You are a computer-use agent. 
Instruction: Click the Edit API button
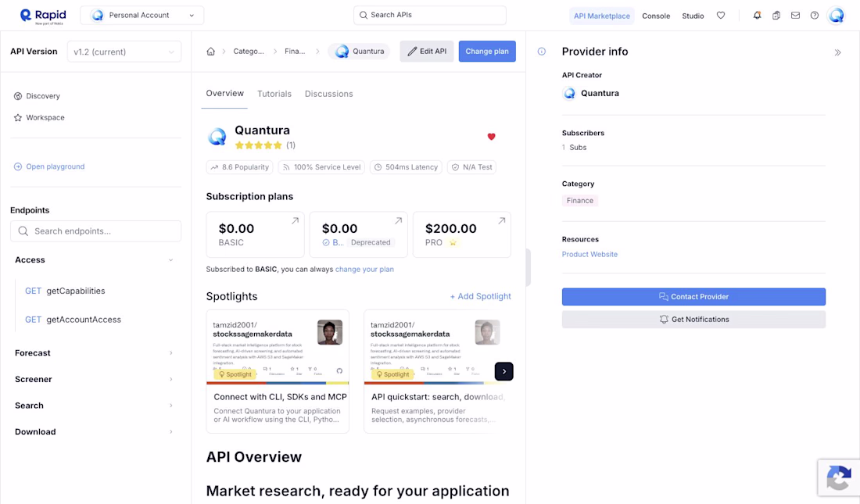427,52
